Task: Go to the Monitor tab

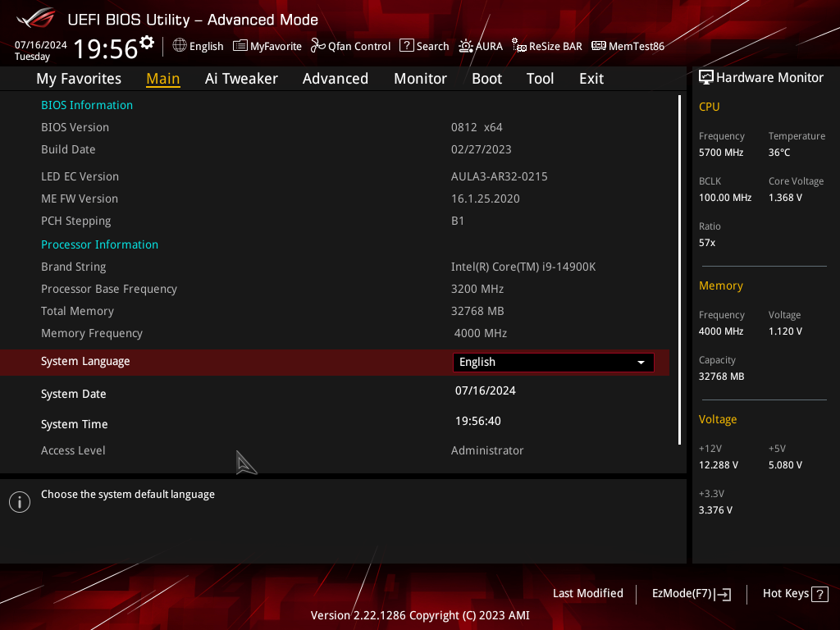Action: [x=421, y=79]
